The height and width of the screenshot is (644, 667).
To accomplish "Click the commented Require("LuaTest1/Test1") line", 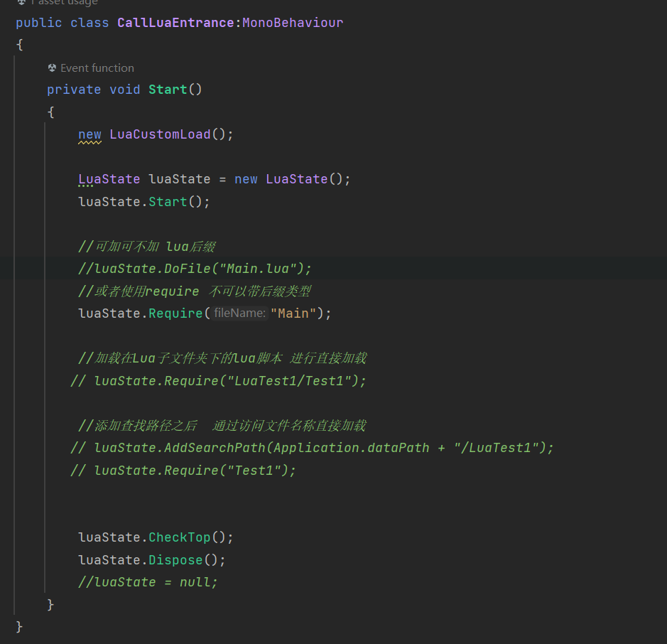I will pos(219,381).
